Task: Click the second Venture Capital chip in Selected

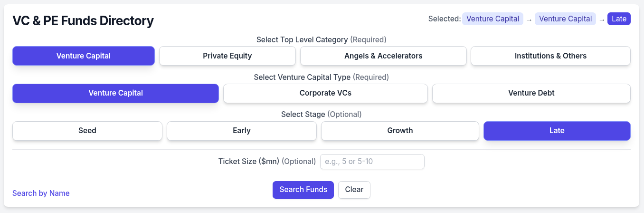Action: pos(565,19)
